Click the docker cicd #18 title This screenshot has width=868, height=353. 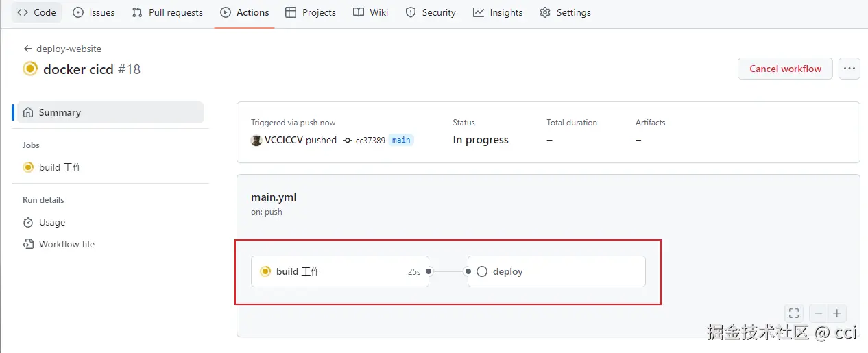[92, 69]
